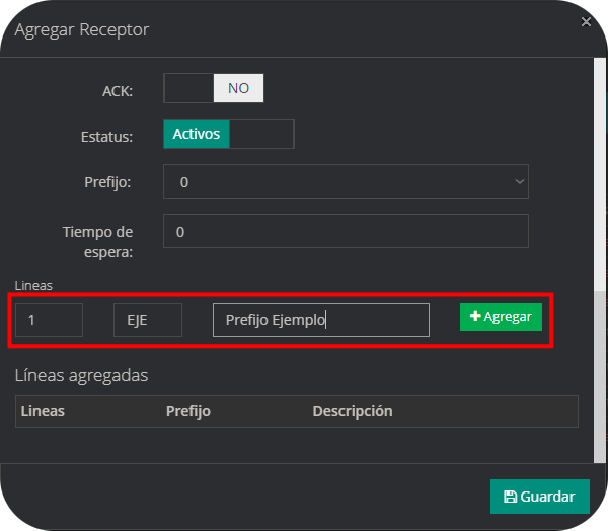This screenshot has height=531, width=608.
Task: Click the Agregar Receptor dialog title
Action: point(81,29)
